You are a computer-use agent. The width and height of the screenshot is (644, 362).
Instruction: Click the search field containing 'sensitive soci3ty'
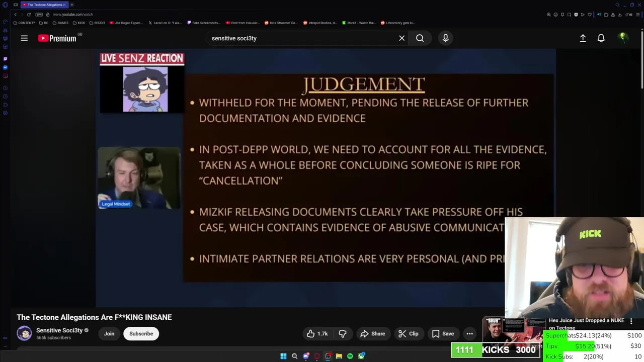(x=302, y=38)
